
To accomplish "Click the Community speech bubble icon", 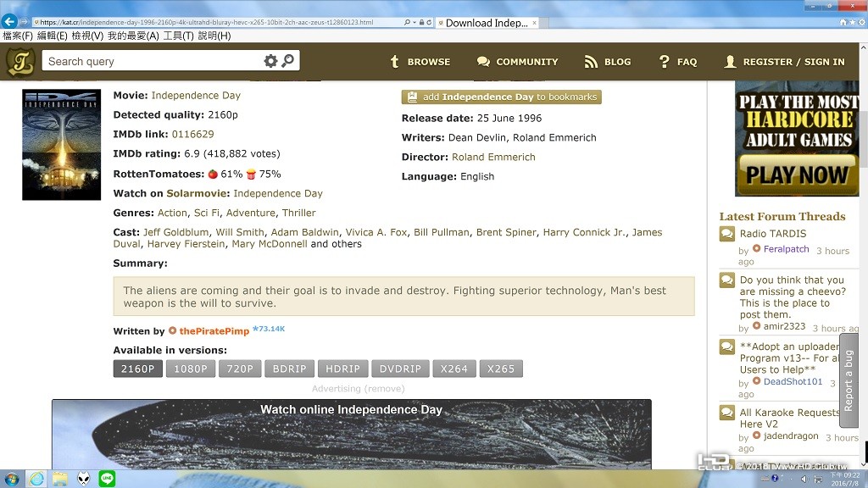I will (483, 61).
